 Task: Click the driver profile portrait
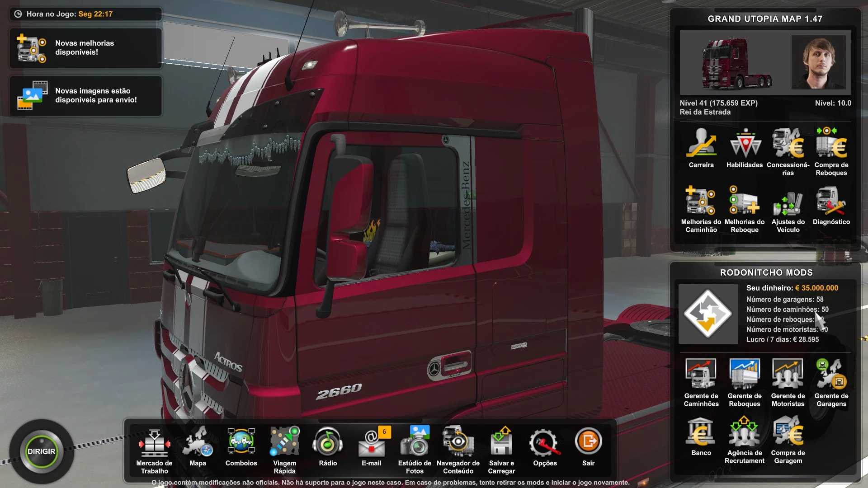818,62
